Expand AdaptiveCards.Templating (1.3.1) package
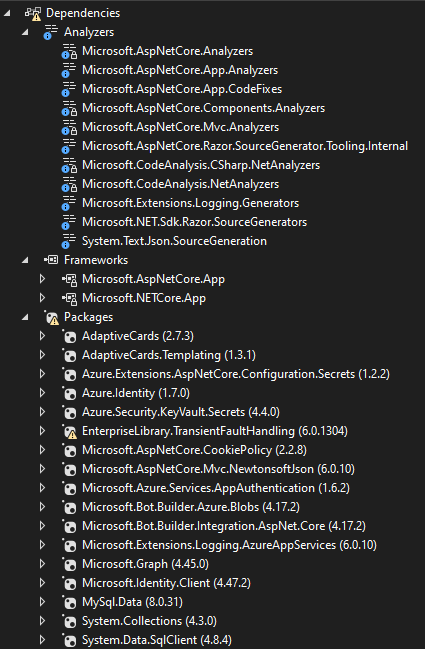 [42, 355]
